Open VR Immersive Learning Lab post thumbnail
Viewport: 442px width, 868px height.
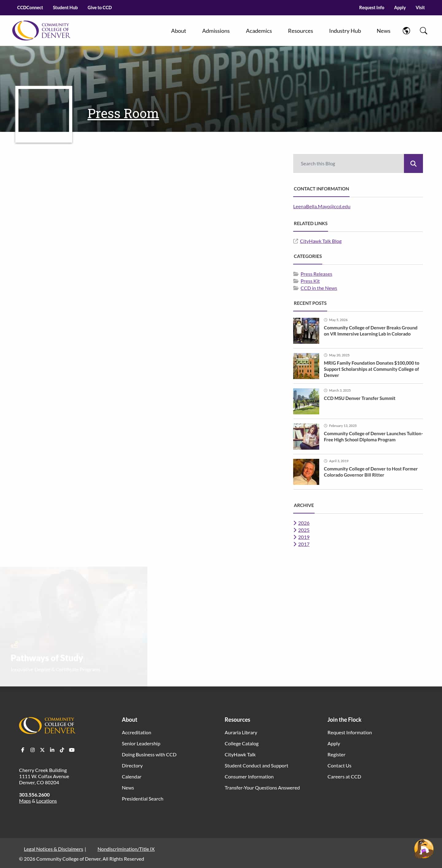[x=306, y=331]
